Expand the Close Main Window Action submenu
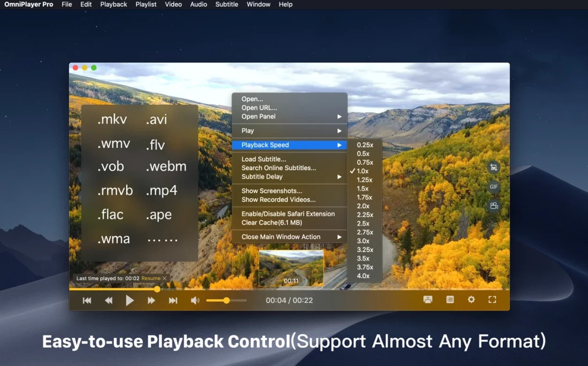 coord(281,237)
